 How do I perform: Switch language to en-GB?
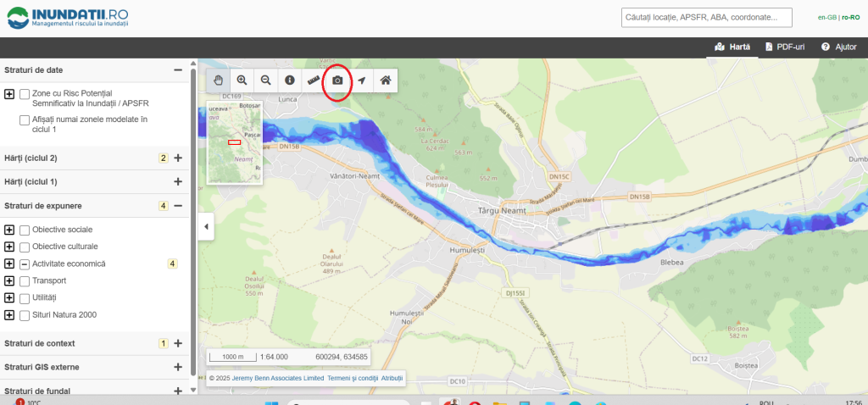point(826,17)
